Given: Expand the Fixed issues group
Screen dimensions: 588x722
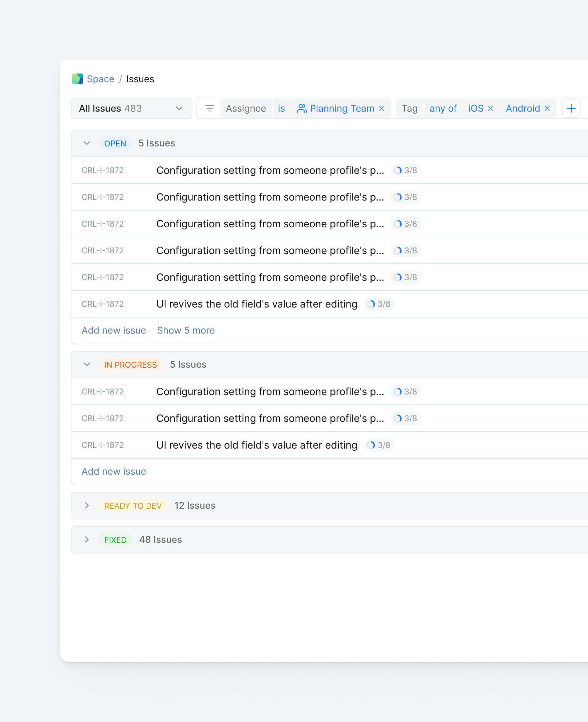Looking at the screenshot, I should coord(87,540).
